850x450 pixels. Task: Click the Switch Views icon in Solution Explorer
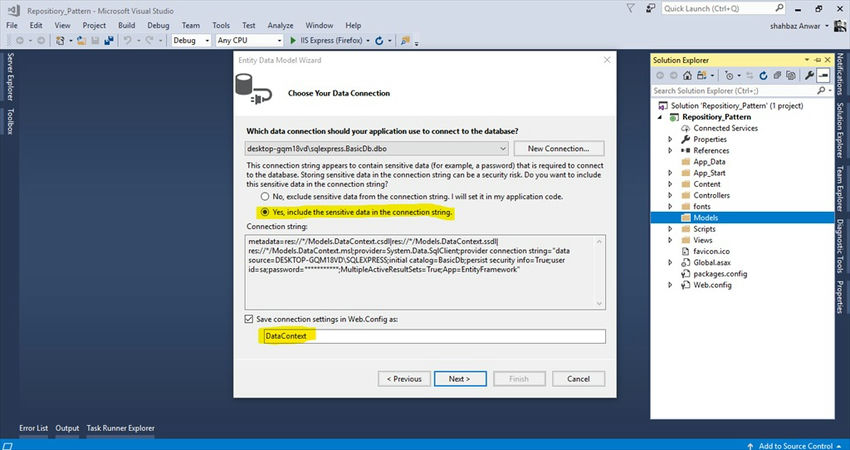[702, 75]
